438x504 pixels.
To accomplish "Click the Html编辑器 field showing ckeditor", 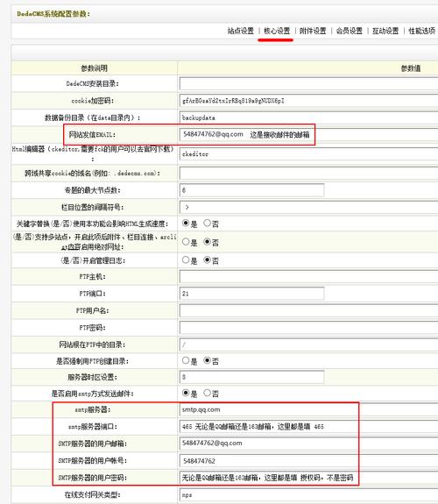I will [x=308, y=154].
